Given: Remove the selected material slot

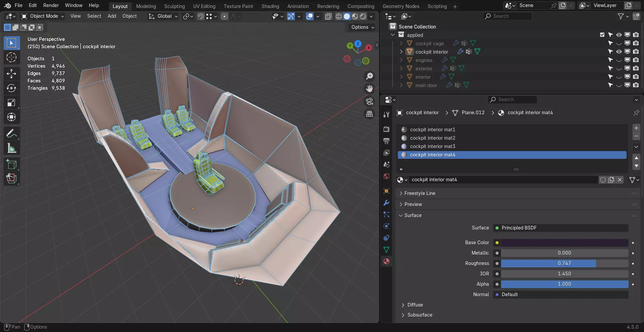Looking at the screenshot, I should 636,136.
